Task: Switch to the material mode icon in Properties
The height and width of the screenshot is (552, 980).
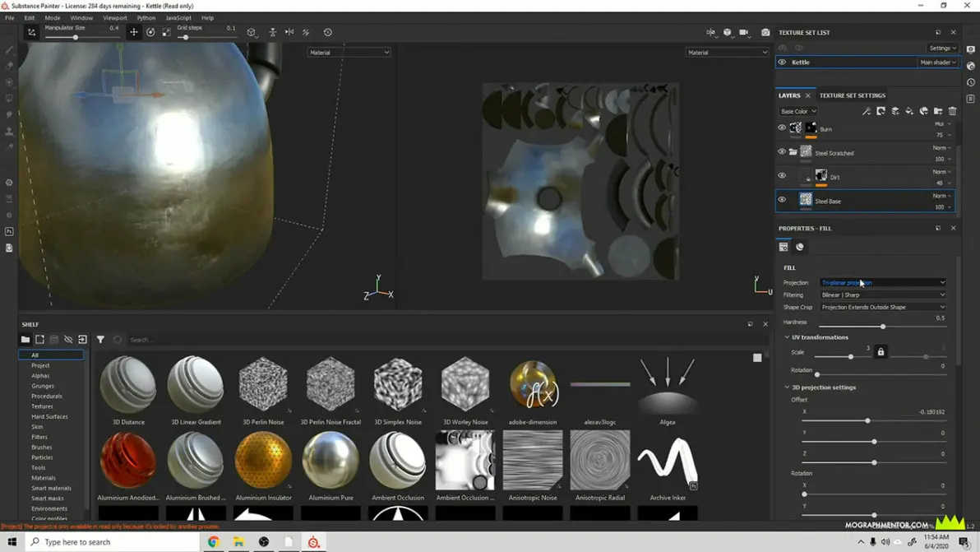Action: pyautogui.click(x=800, y=247)
